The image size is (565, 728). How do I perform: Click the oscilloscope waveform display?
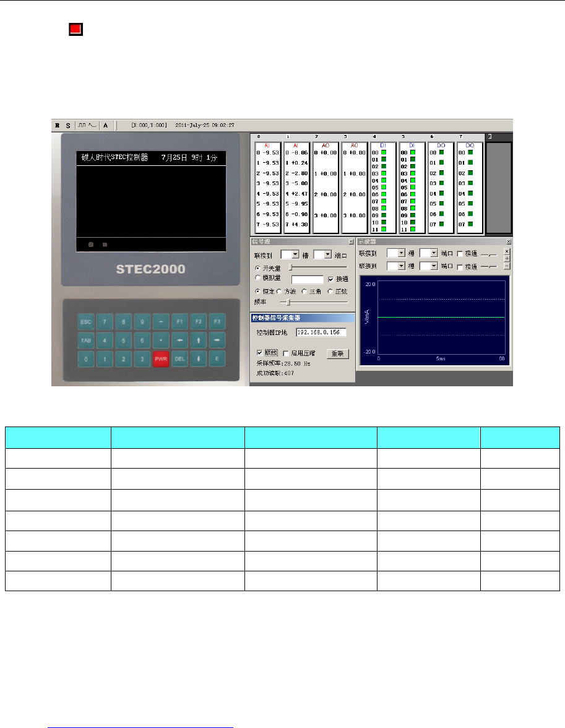point(435,321)
